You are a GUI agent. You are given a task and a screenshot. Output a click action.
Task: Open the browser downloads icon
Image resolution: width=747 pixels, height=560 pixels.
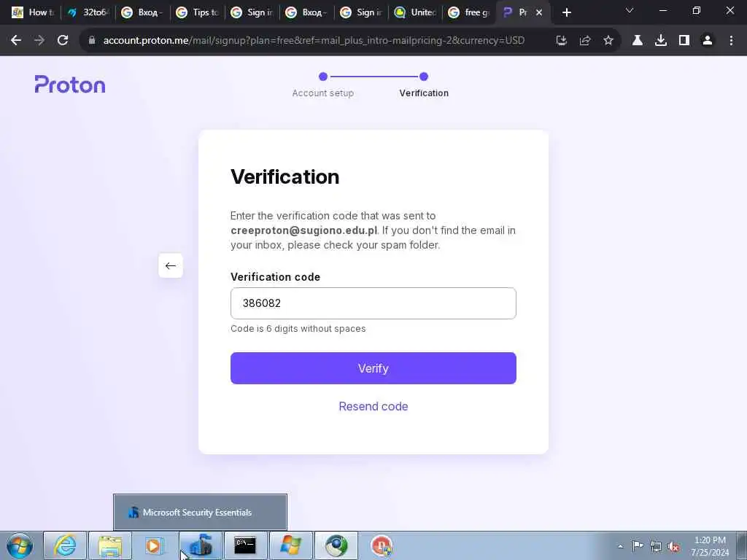661,41
